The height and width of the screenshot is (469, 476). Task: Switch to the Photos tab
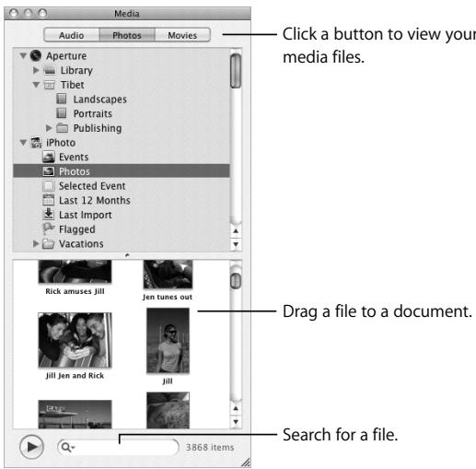point(127,35)
